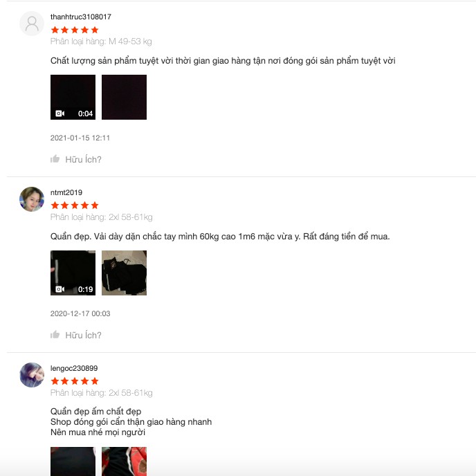This screenshot has width=476, height=476.
Task: Open lengoc230899's photo with red fabric
Action: [x=124, y=461]
